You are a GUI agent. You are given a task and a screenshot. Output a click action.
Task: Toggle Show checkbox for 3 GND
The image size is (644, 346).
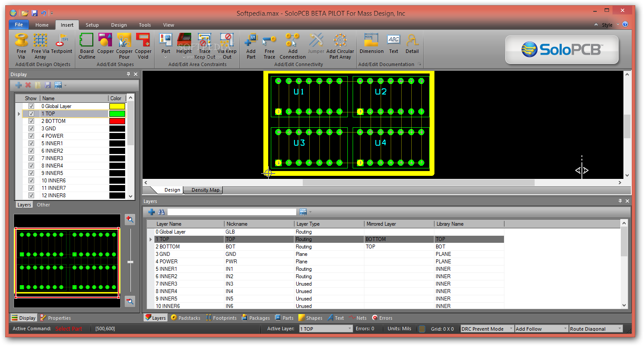31,129
